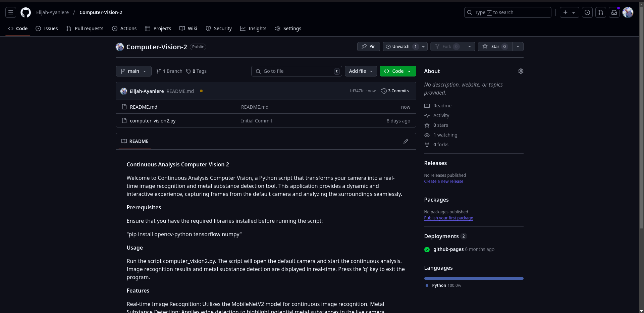The image size is (644, 313).
Task: Click the Computer-Vision-2 breadcrumb link
Action: point(101,12)
